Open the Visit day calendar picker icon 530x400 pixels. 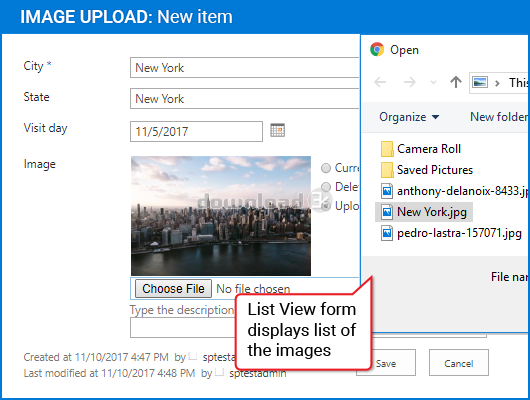tap(278, 130)
